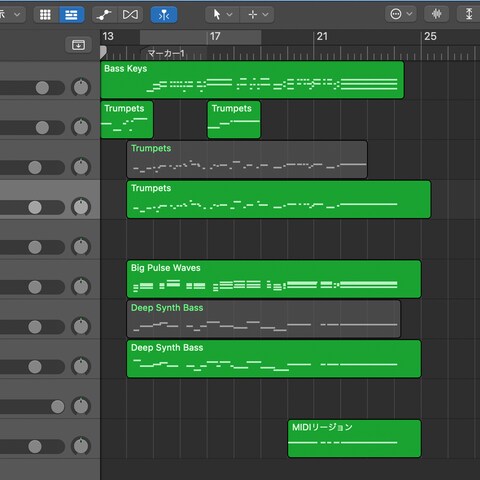The width and height of the screenshot is (480, 480).
Task: Select the MIDIリージョン region
Action: (354, 439)
